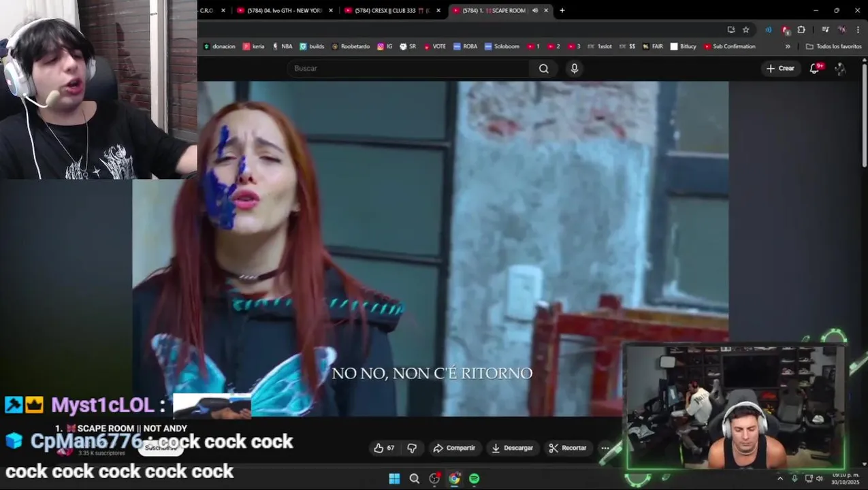Screen dimensions: 868x490
Task: Click the Descargar download button
Action: [513, 448]
